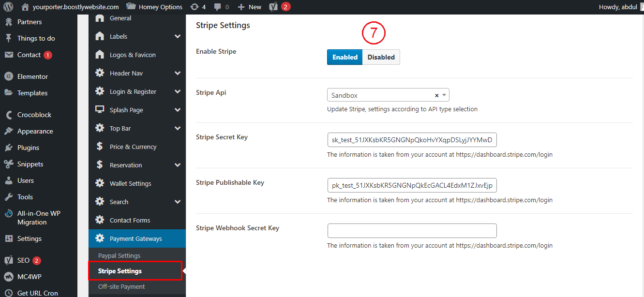
Task: Click the updates icon showing 4
Action: pyautogui.click(x=198, y=7)
